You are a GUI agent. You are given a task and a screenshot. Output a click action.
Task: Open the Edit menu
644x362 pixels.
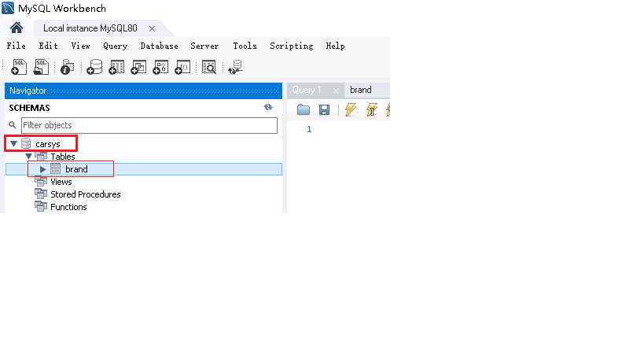pos(48,46)
